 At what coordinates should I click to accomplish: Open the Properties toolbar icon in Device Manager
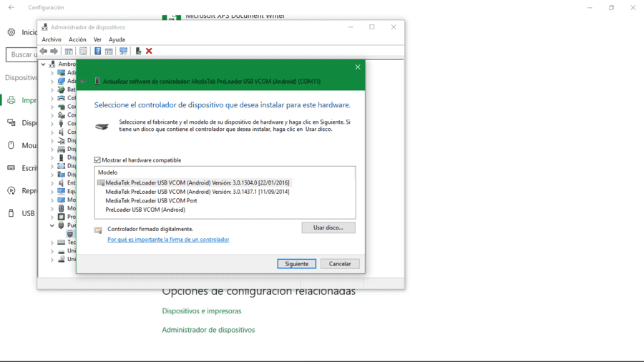(x=83, y=51)
